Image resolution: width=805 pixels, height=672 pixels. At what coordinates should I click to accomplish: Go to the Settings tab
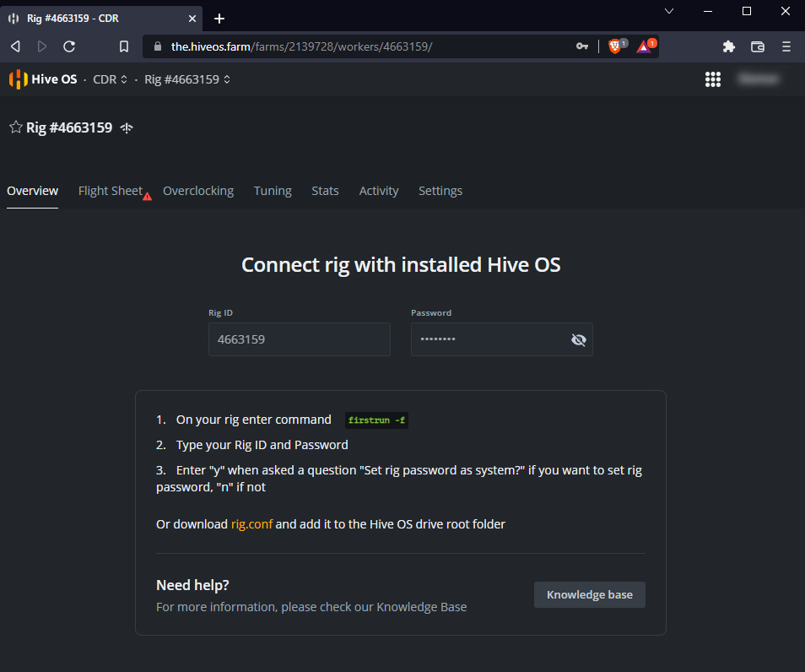click(440, 191)
